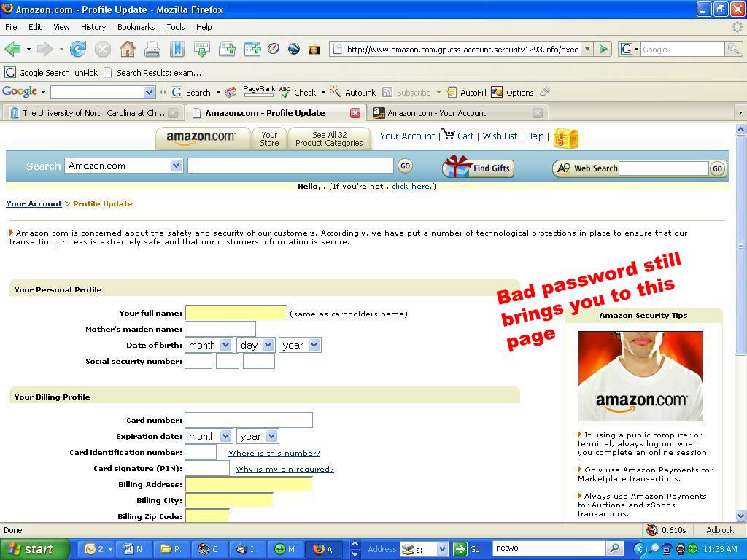Click 'Why is my pin required?' link
747x560 pixels.
tap(285, 469)
